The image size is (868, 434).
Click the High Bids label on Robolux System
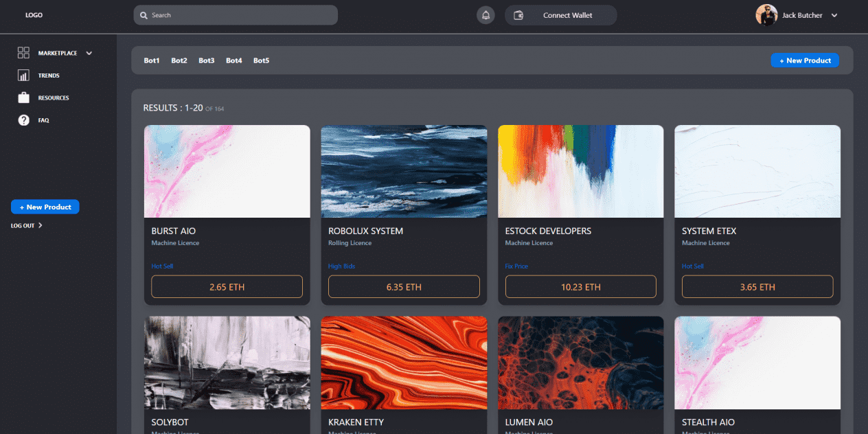pyautogui.click(x=342, y=266)
